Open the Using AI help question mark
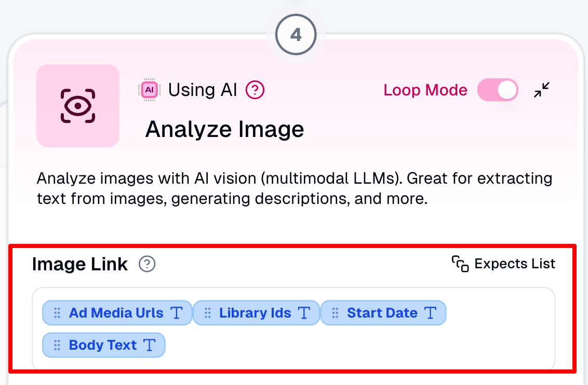Image resolution: width=588 pixels, height=385 pixels. (x=255, y=90)
